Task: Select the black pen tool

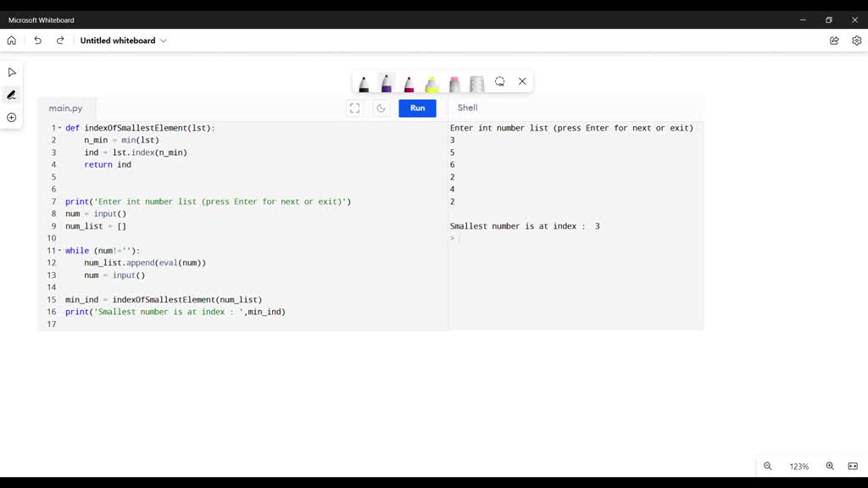Action: pyautogui.click(x=364, y=83)
